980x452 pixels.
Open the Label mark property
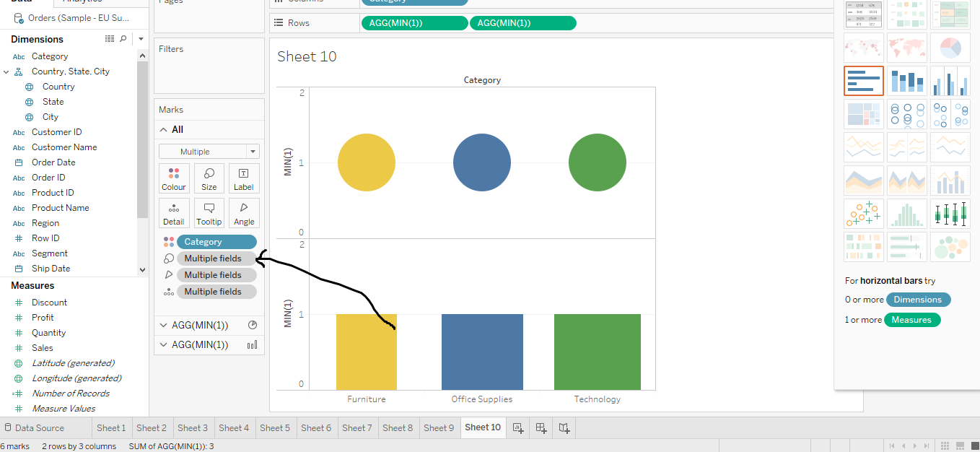coord(244,178)
